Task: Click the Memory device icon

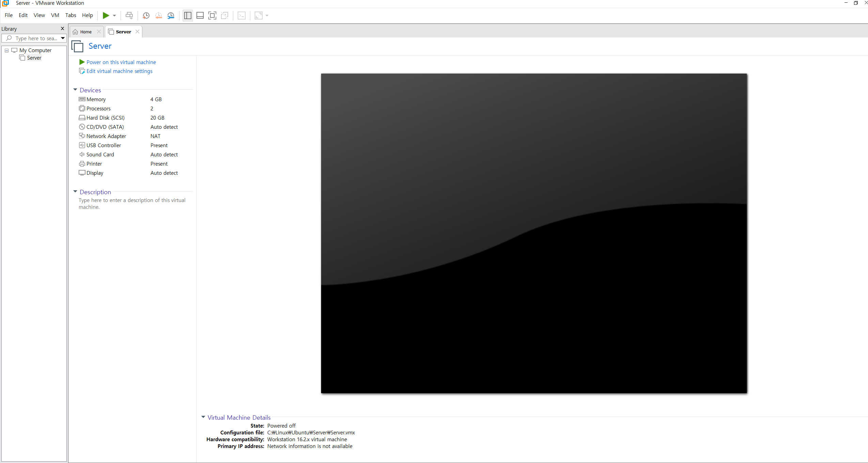Action: point(82,99)
